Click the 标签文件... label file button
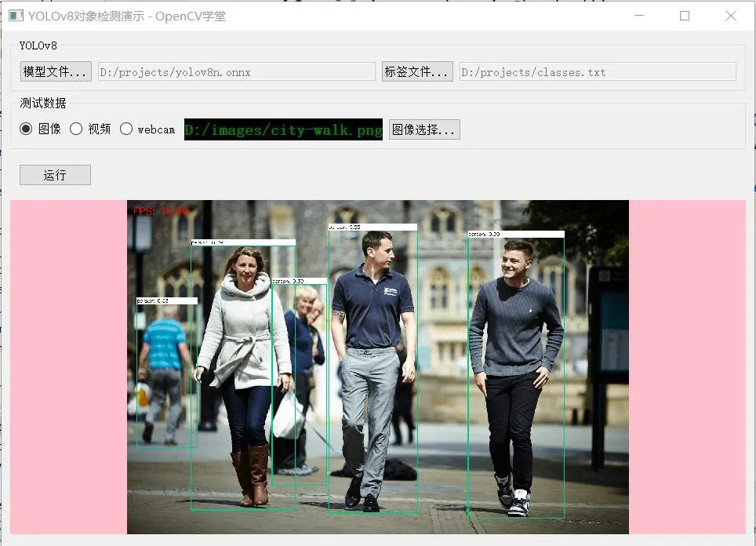This screenshot has height=546, width=756. point(417,71)
